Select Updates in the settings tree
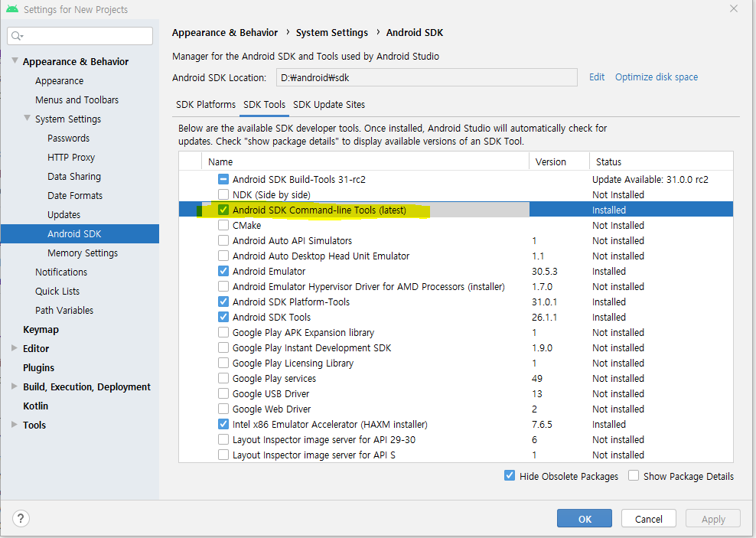The width and height of the screenshot is (756, 538). [64, 214]
